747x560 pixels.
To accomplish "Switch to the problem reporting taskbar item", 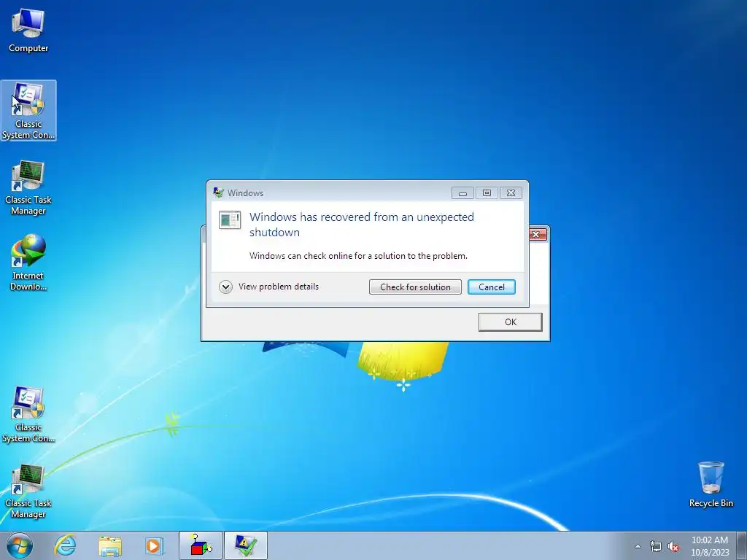I will [x=245, y=545].
